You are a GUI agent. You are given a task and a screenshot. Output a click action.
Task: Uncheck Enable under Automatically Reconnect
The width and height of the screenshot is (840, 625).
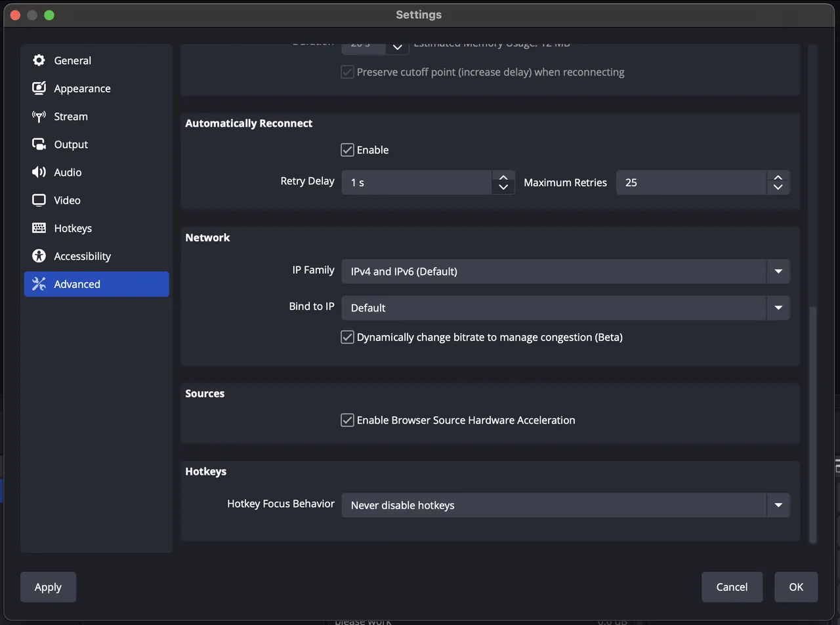tap(348, 150)
